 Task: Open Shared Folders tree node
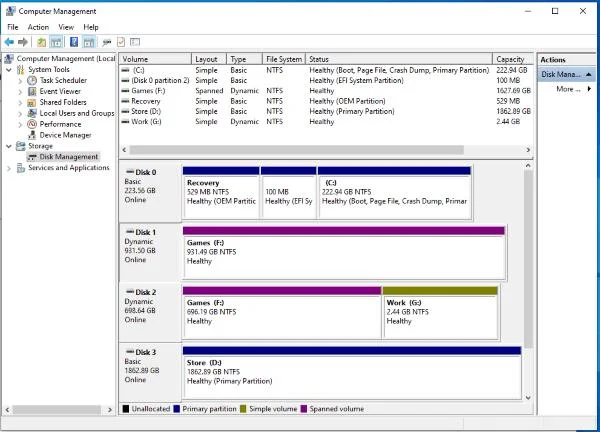pos(63,102)
